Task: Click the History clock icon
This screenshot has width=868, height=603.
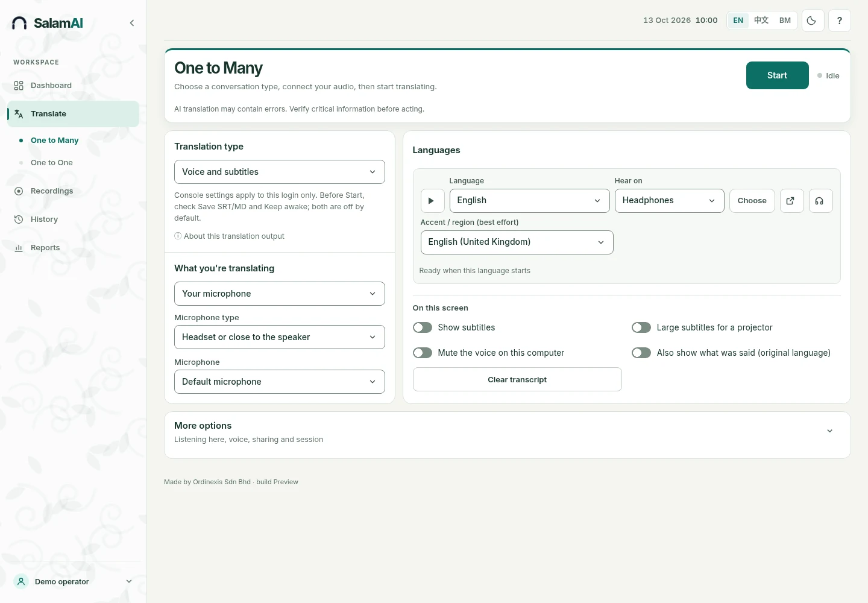Action: click(x=19, y=219)
